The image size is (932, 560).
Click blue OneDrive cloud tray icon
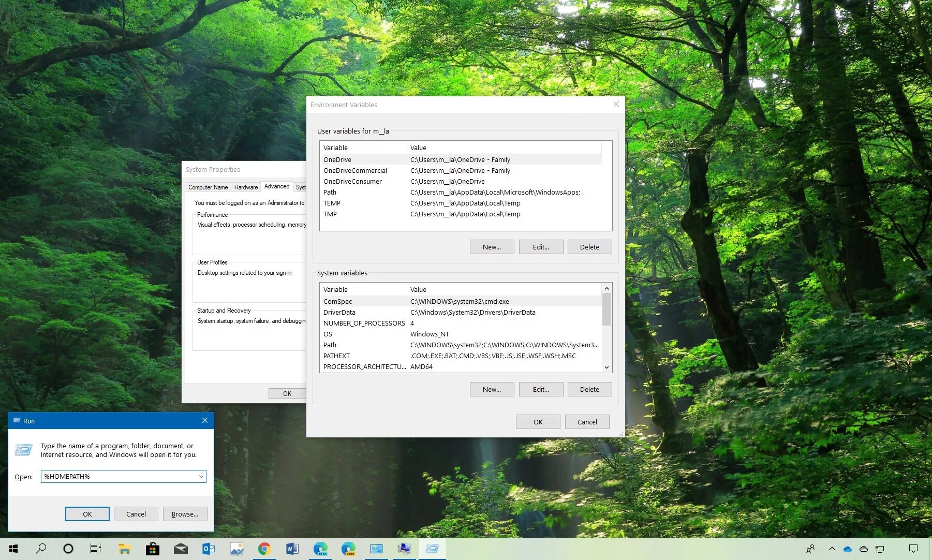click(847, 549)
